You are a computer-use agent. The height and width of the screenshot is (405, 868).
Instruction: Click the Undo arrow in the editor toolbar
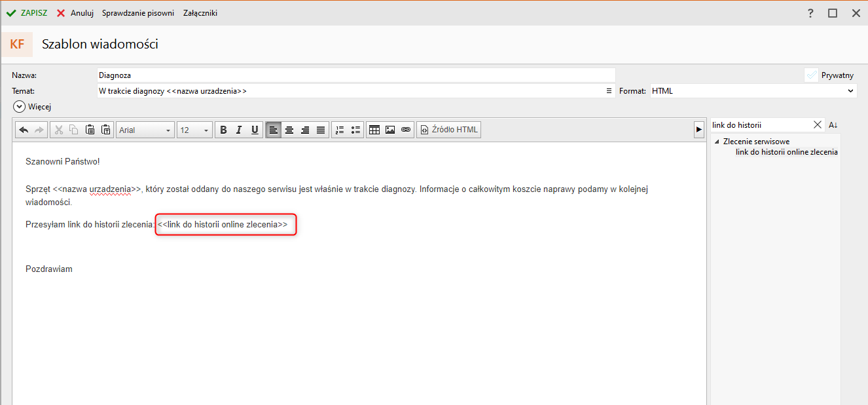(x=24, y=130)
